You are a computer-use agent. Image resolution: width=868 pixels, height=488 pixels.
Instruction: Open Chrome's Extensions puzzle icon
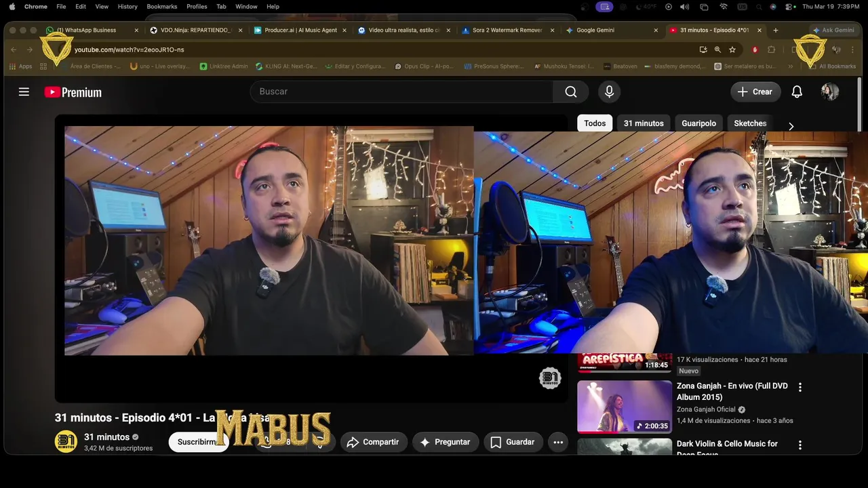(771, 49)
